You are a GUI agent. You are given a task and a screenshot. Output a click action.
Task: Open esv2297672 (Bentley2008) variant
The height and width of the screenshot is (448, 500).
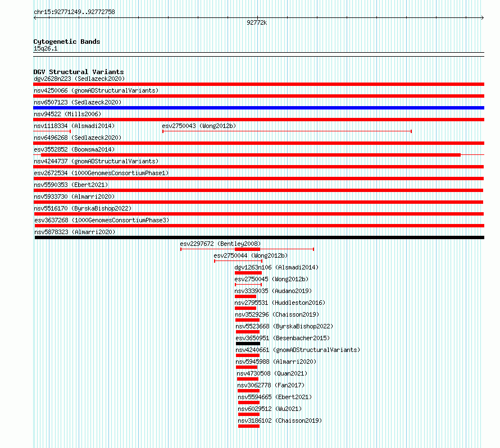220,244
